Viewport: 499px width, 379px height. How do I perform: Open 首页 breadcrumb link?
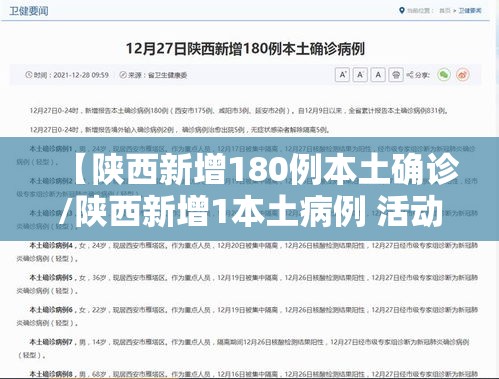pos(445,11)
